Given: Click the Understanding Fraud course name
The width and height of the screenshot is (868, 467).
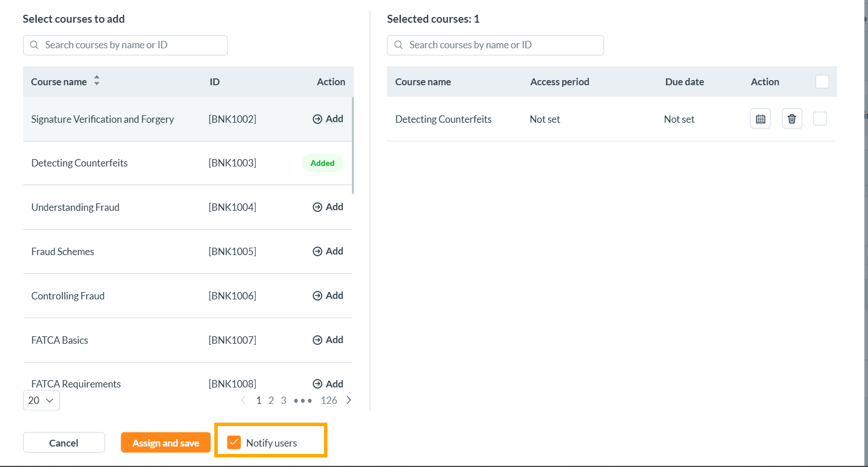Looking at the screenshot, I should tap(75, 207).
